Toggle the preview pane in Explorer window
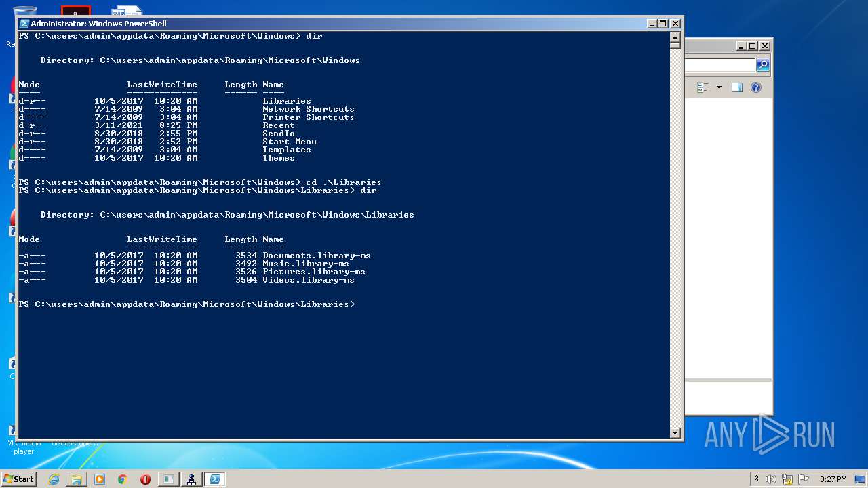 pyautogui.click(x=737, y=87)
